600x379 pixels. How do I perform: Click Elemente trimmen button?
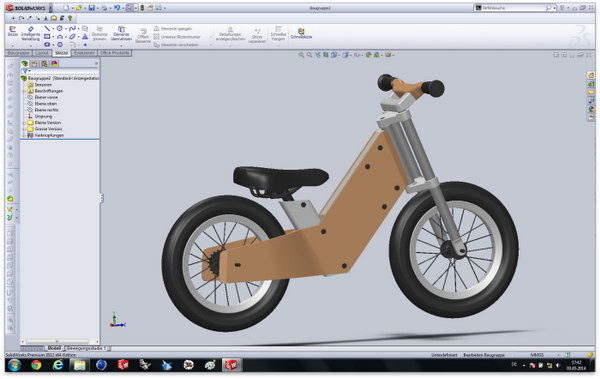tap(99, 33)
